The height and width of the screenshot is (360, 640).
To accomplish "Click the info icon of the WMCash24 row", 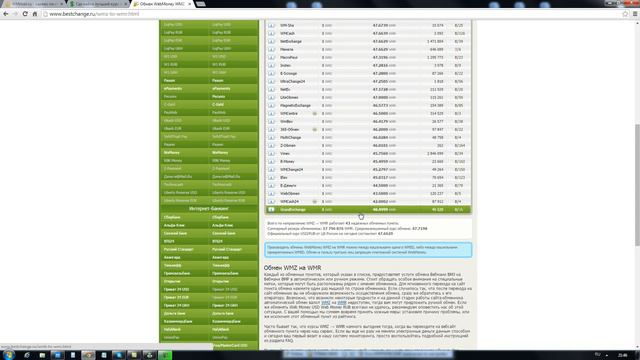I will (271, 202).
